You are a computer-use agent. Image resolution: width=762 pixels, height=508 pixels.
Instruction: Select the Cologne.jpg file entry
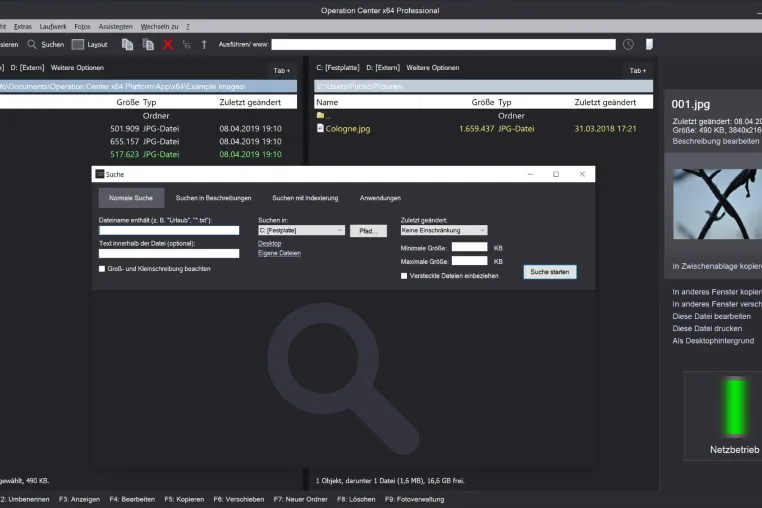click(347, 129)
